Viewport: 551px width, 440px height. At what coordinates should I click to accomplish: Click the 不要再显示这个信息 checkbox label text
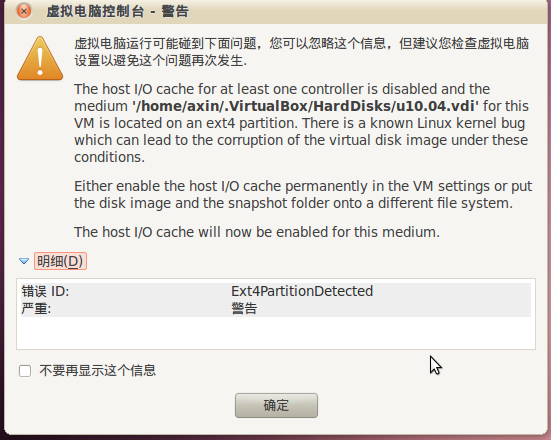point(97,370)
